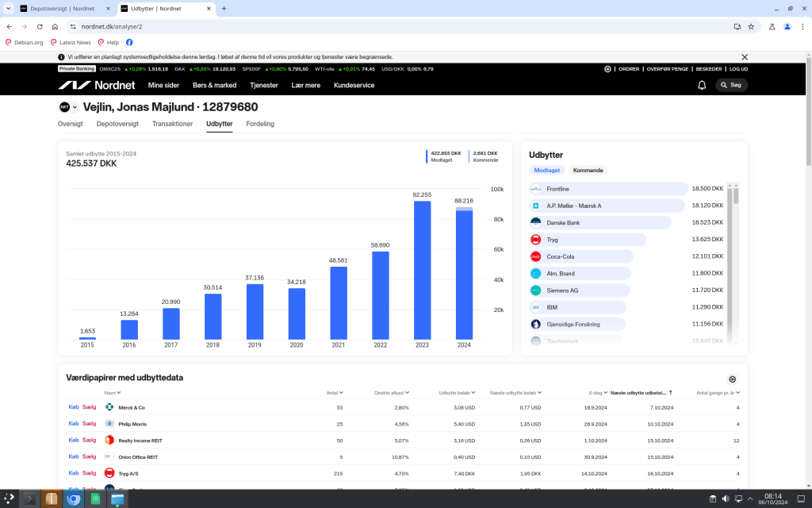The height and width of the screenshot is (508, 812).
Task: Dismiss the system maintenance notice banner
Action: tap(745, 57)
